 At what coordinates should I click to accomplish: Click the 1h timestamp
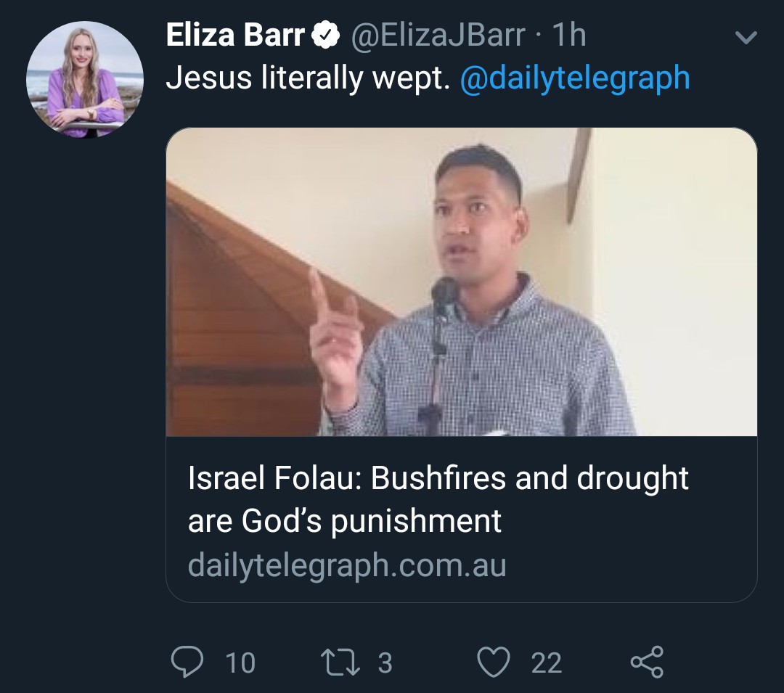568,36
